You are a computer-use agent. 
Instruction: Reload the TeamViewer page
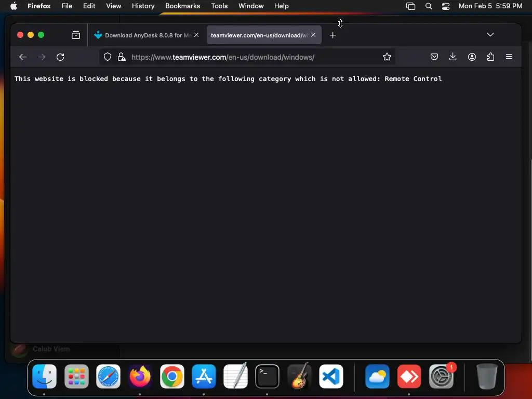pyautogui.click(x=60, y=57)
